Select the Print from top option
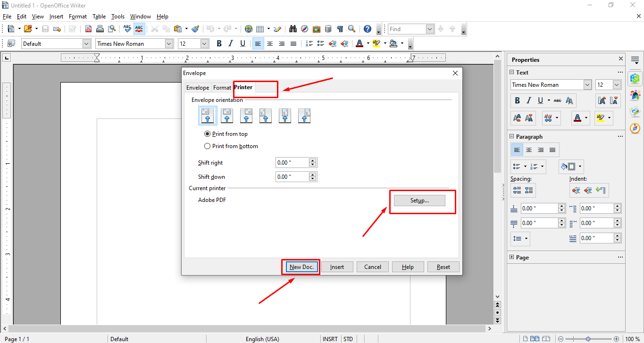This screenshot has height=343, width=644. [x=207, y=134]
